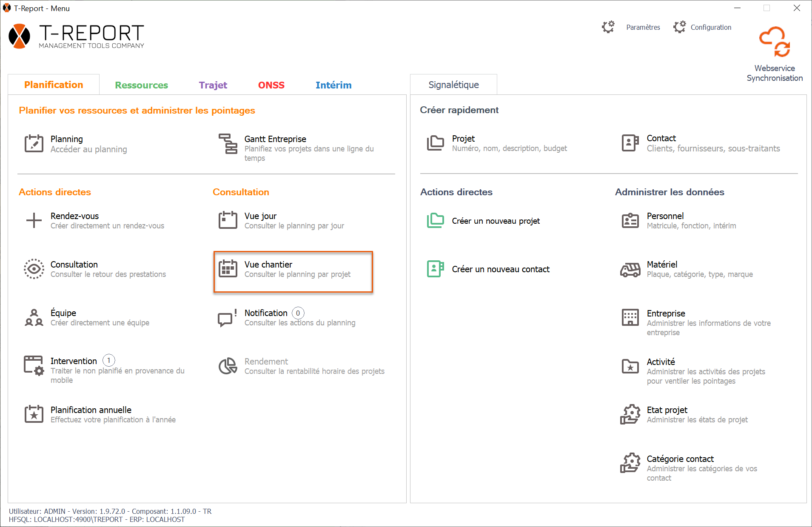The image size is (812, 527).
Task: Switch to the Trajet tab
Action: click(213, 85)
